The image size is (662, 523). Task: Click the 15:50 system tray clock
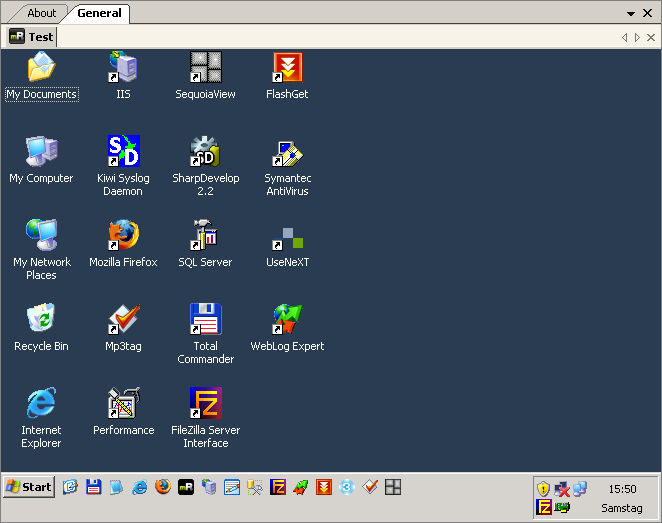click(622, 489)
